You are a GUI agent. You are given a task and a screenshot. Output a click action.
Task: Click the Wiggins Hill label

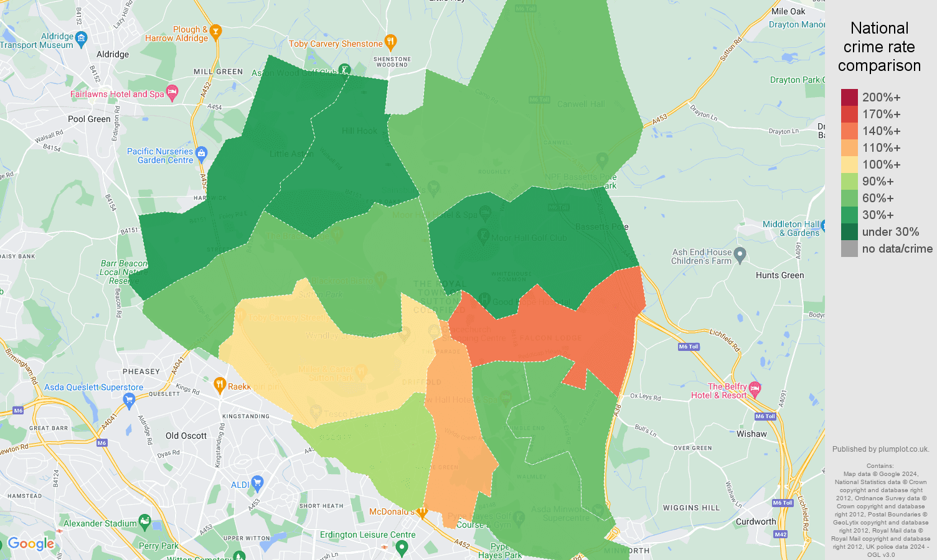691,508
